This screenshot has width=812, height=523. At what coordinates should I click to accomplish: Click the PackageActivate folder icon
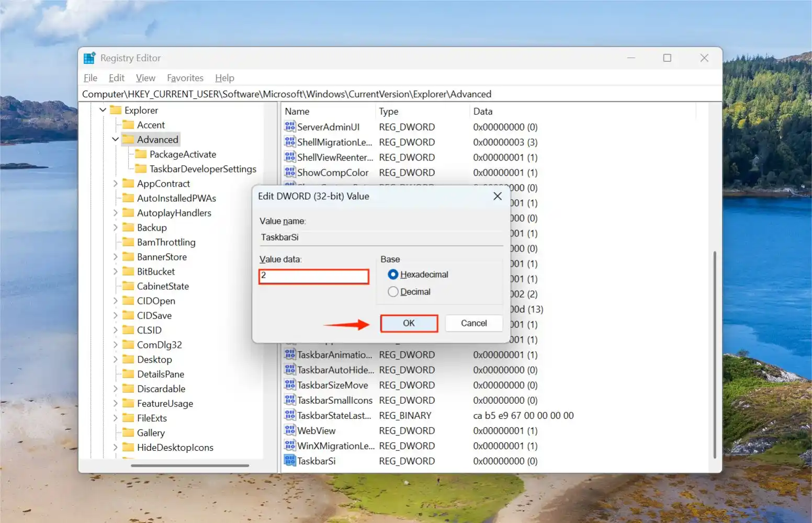(141, 154)
